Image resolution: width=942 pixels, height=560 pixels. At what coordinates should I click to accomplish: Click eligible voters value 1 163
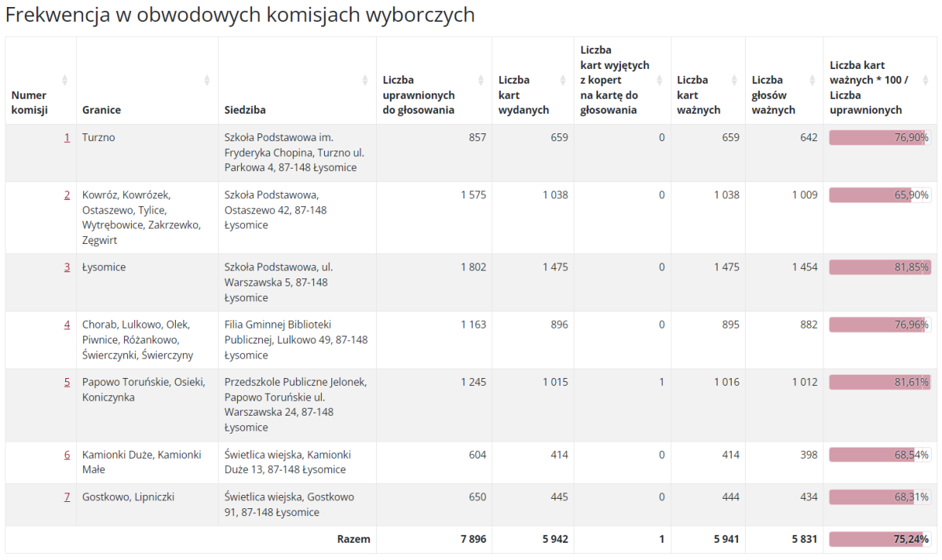click(x=473, y=325)
